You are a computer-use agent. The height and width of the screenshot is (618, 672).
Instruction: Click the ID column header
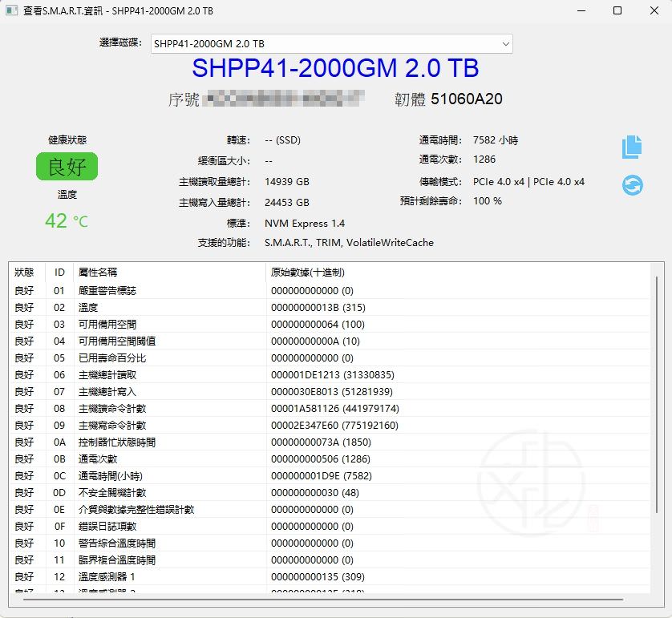tap(59, 272)
